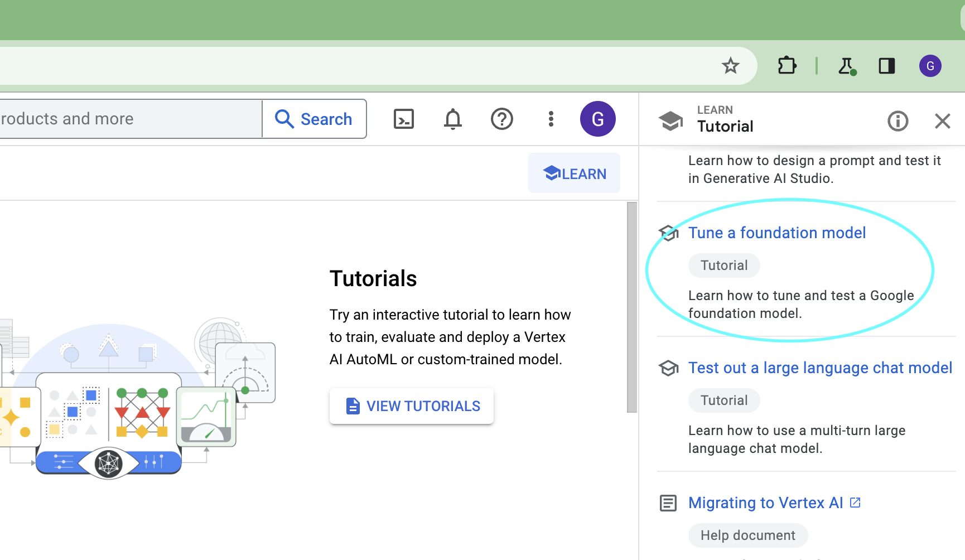Close the Learn Tutorial panel
The image size is (965, 560).
pos(943,121)
